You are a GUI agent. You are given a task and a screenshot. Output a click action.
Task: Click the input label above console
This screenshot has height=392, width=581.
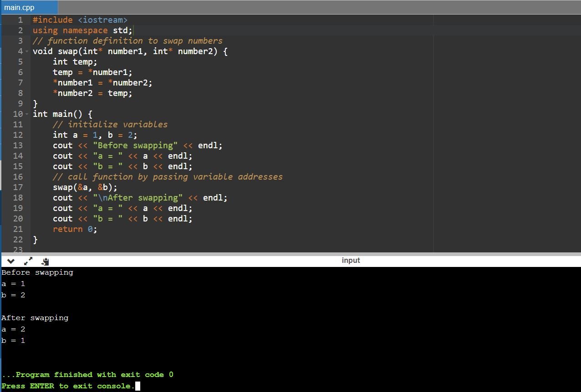(x=351, y=260)
